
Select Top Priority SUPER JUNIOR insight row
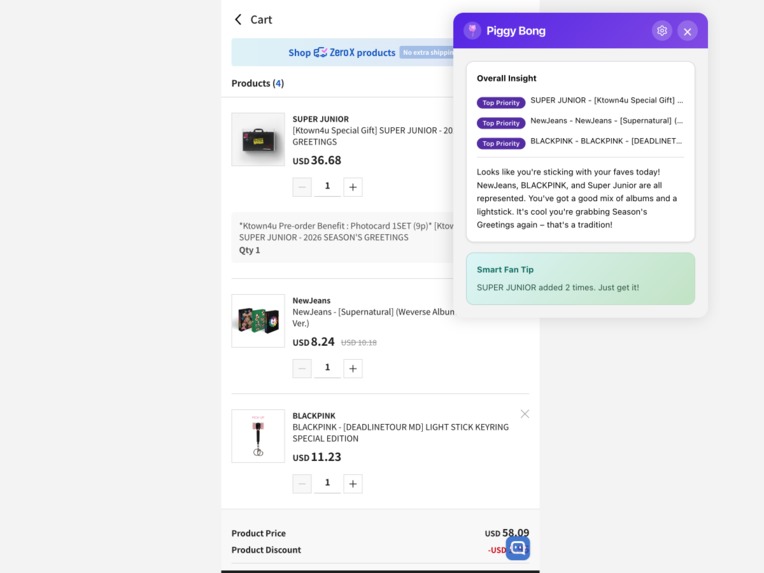point(580,101)
